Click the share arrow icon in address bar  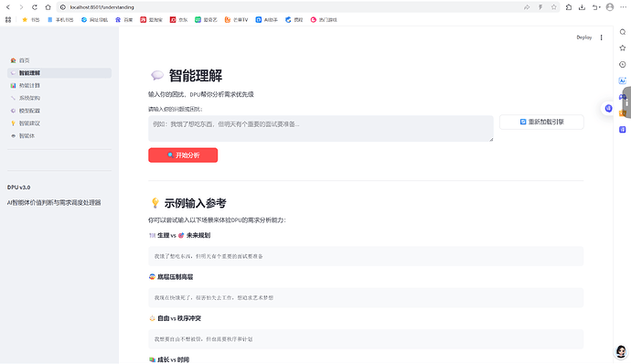[x=527, y=7]
